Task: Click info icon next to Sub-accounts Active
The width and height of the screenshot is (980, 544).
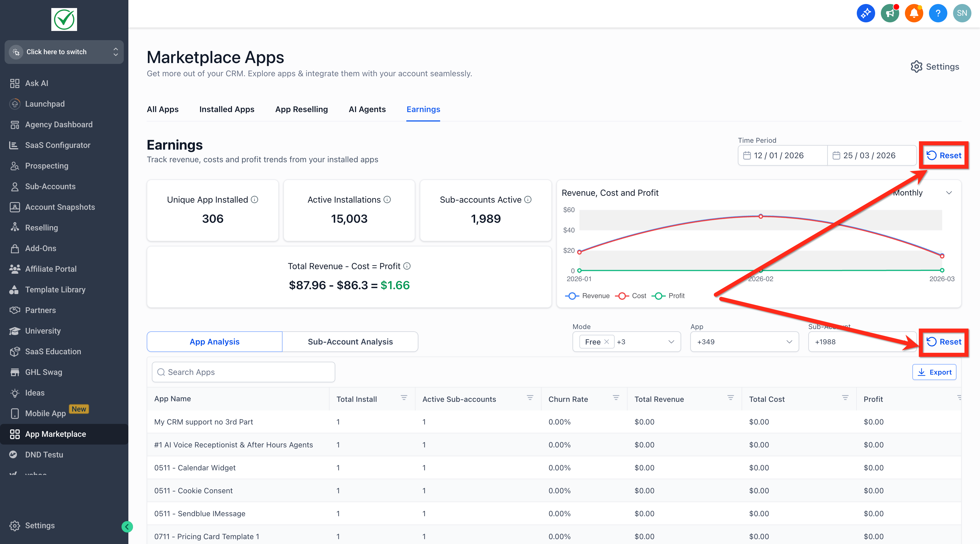Action: (x=528, y=199)
